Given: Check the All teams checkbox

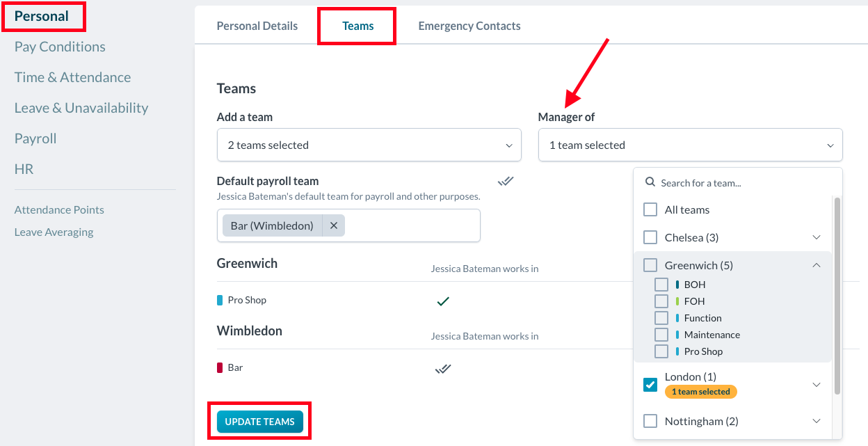Looking at the screenshot, I should (x=650, y=209).
